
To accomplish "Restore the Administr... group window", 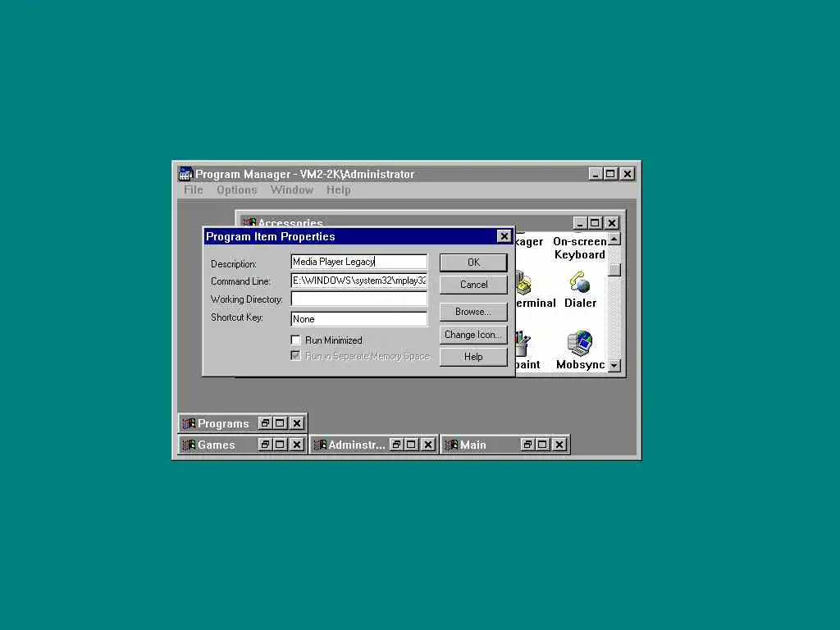I will (x=396, y=445).
